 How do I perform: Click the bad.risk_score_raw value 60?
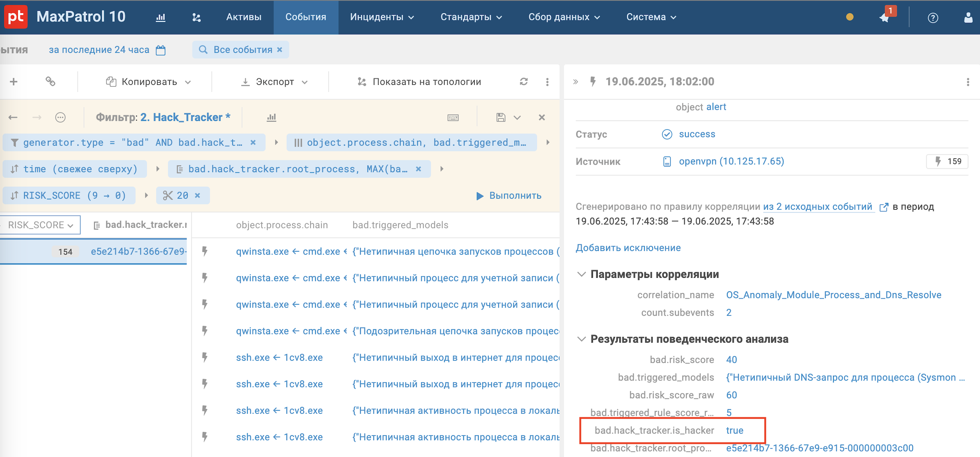pyautogui.click(x=731, y=395)
